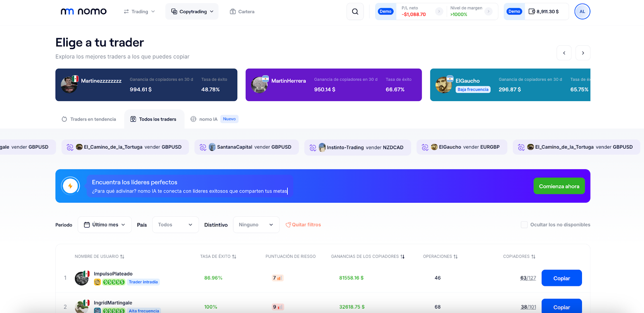The height and width of the screenshot is (313, 644).
Task: Click the Demo badge beside P/L neto
Action: (x=386, y=11)
